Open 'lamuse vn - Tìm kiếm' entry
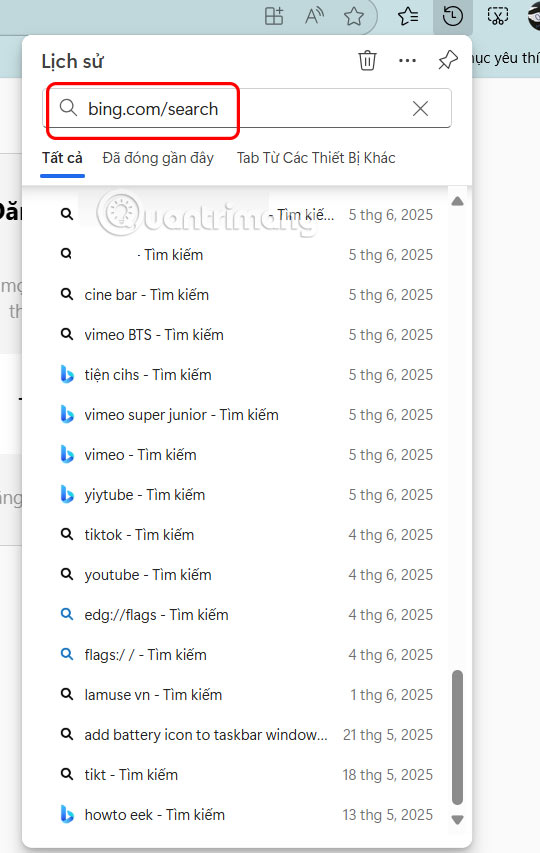Viewport: 540px width, 853px height. coord(247,695)
